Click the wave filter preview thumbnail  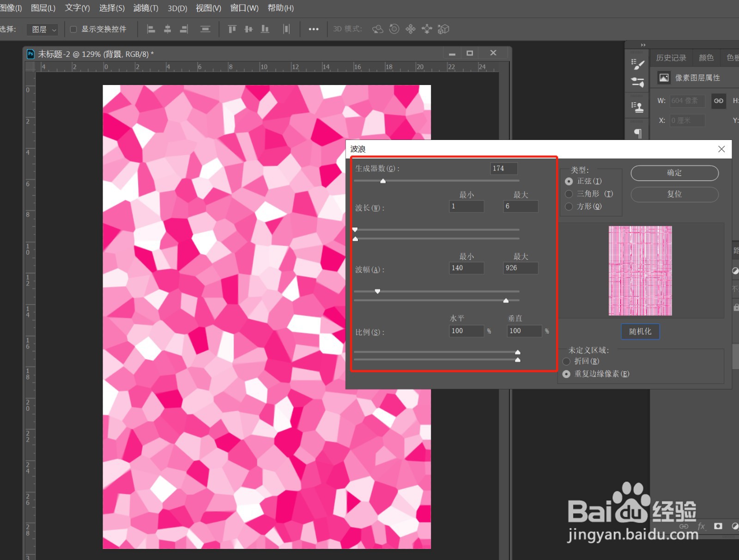(640, 271)
